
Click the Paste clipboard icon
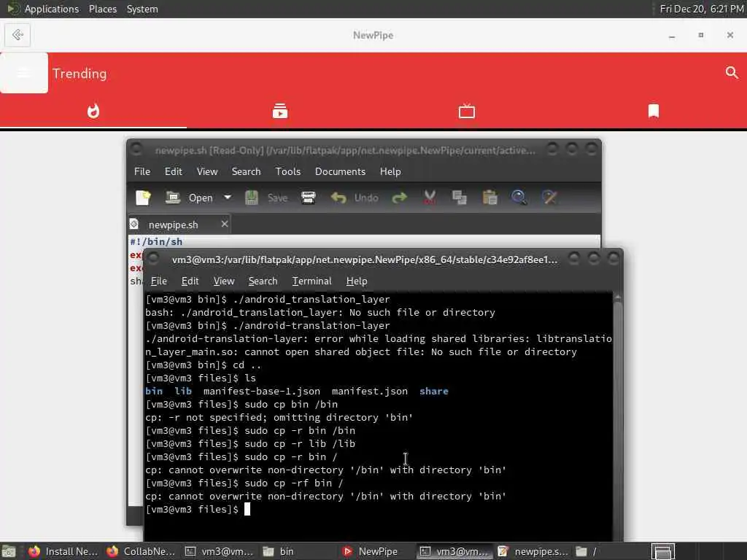[489, 198]
